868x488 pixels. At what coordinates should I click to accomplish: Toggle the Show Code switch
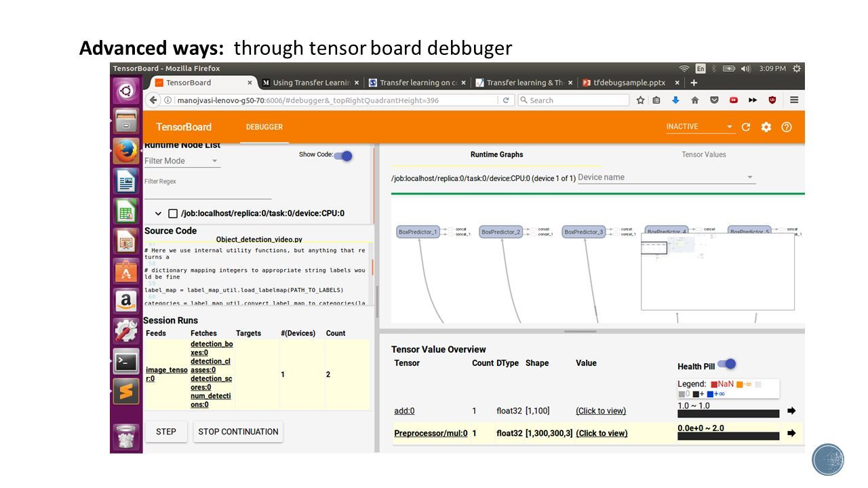(344, 156)
